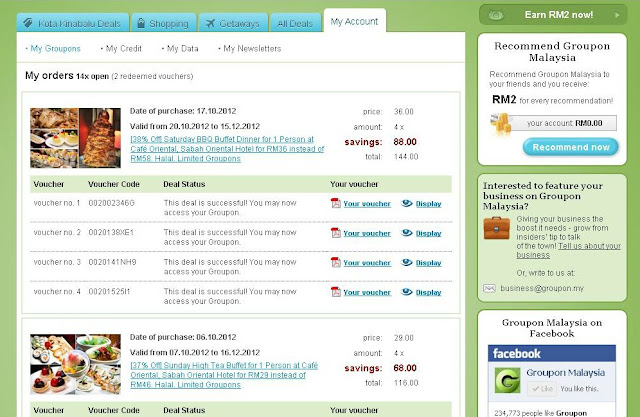Open My Newsletters section
The image size is (640, 417).
(250, 49)
